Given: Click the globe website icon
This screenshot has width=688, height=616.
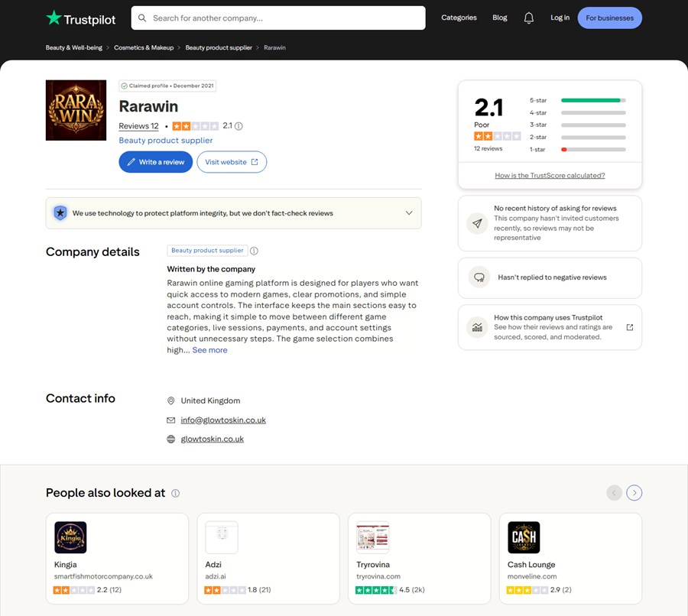Looking at the screenshot, I should (171, 439).
